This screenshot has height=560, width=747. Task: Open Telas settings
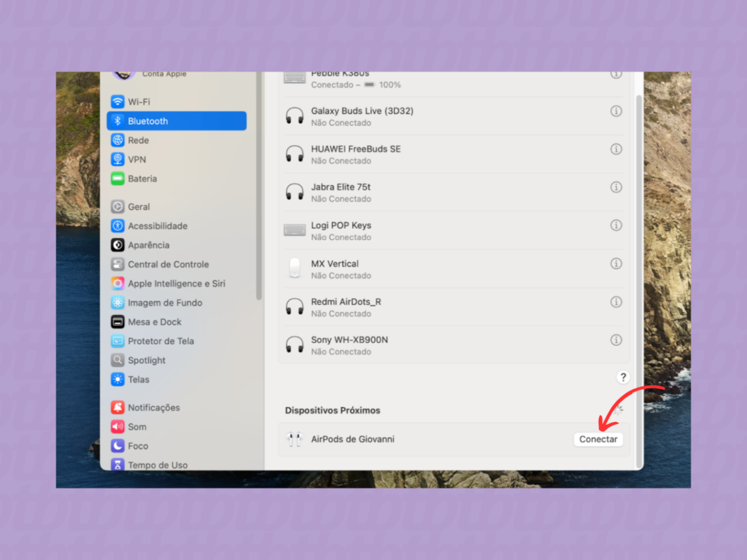click(137, 379)
